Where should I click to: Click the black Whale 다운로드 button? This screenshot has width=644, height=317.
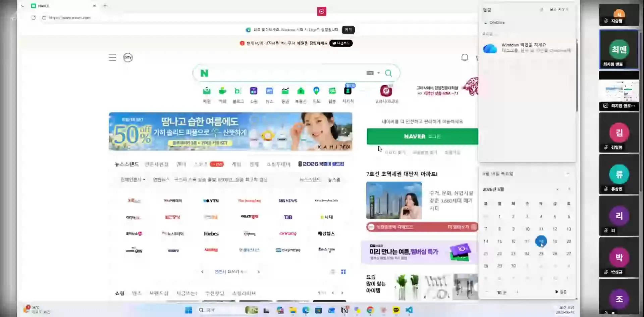point(341,43)
